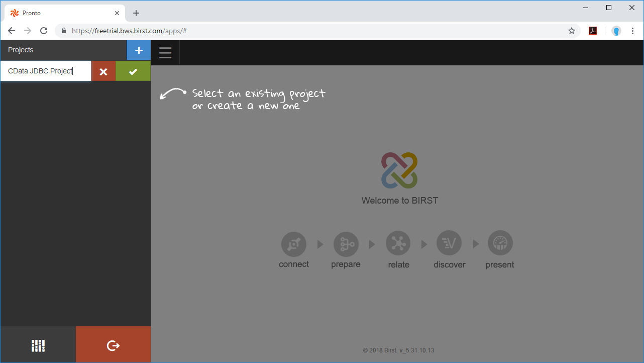This screenshot has width=644, height=363.
Task: Open the admin console icon at bottom left
Action: coord(38,345)
